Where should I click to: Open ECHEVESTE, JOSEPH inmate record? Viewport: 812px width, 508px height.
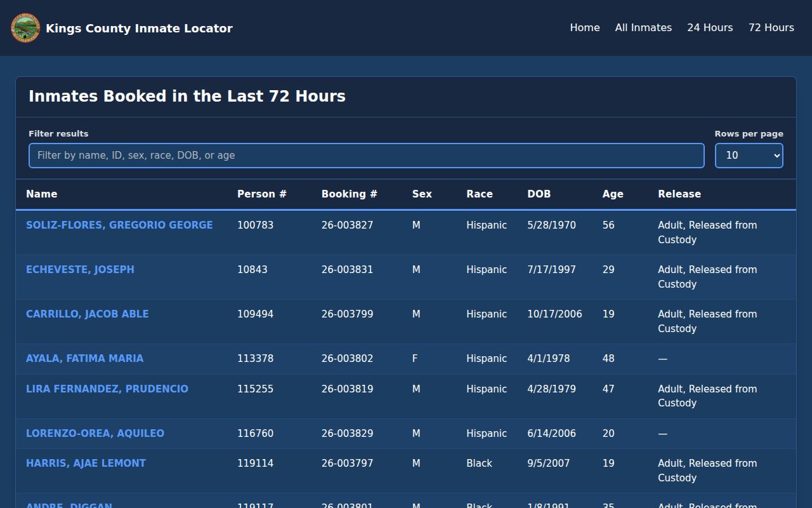(x=80, y=269)
